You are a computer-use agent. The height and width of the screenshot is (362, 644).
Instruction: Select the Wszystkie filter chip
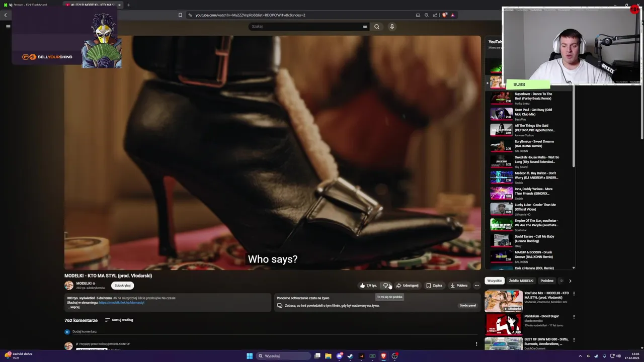tap(495, 281)
